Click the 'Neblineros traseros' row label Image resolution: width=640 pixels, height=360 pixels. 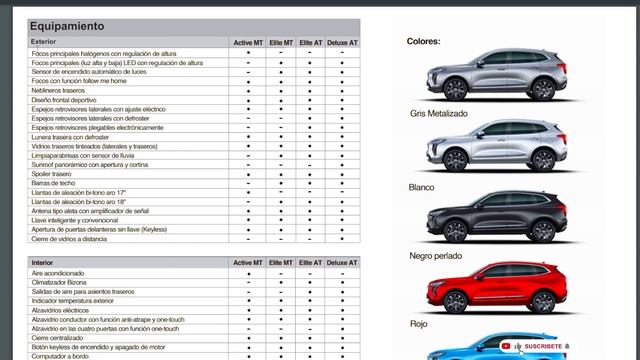click(58, 91)
